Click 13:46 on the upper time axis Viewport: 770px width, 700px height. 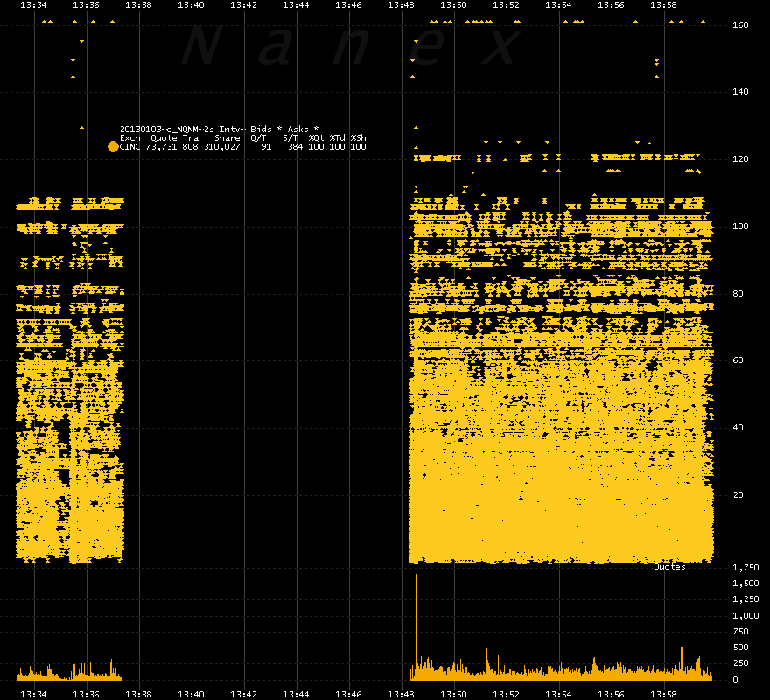click(x=348, y=5)
